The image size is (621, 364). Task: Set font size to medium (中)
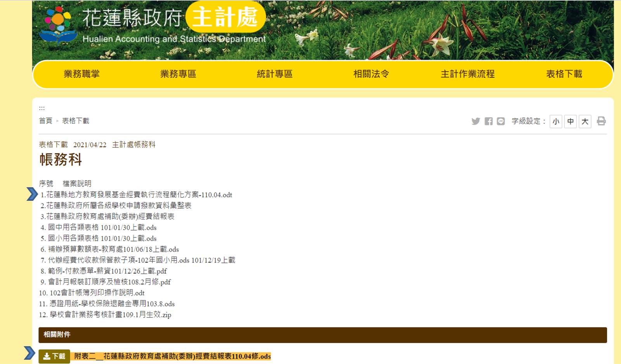(x=570, y=121)
